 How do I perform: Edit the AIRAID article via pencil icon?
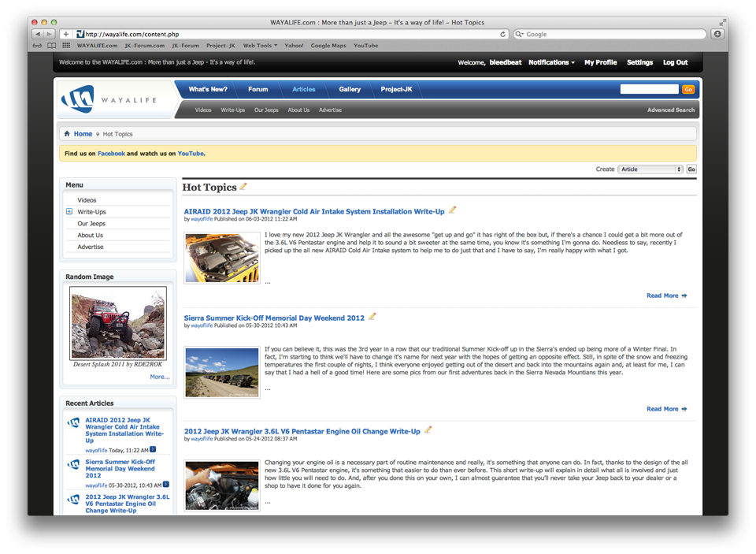tap(452, 210)
